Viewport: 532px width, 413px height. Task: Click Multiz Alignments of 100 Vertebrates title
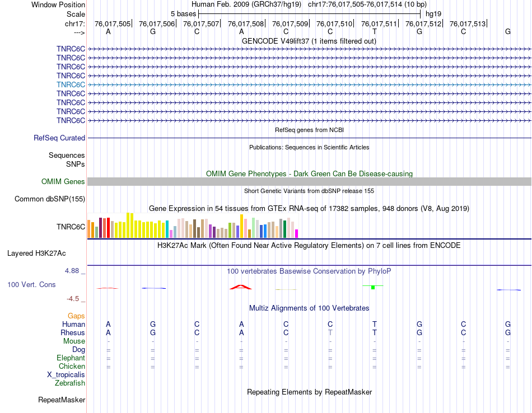point(309,308)
